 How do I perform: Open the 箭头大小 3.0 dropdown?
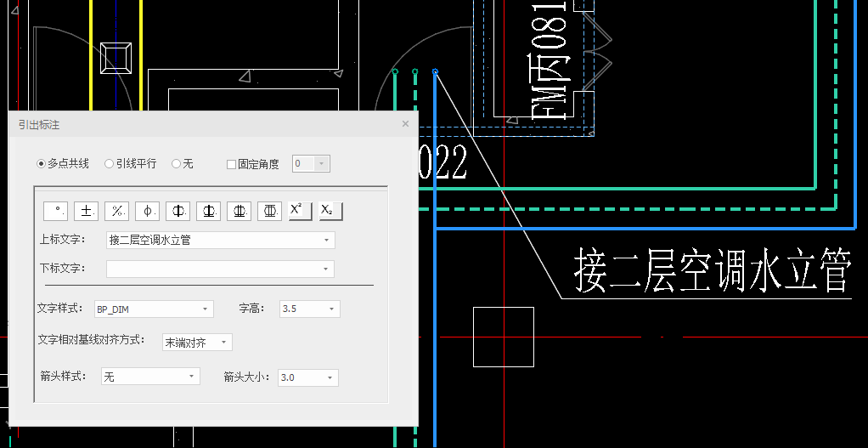click(330, 377)
